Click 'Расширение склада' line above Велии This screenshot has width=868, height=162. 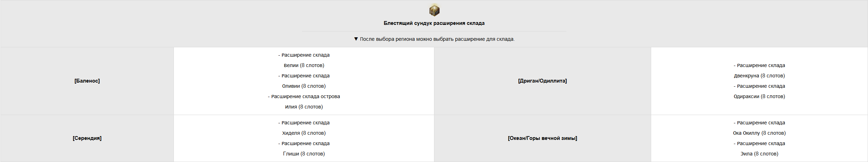click(x=304, y=55)
